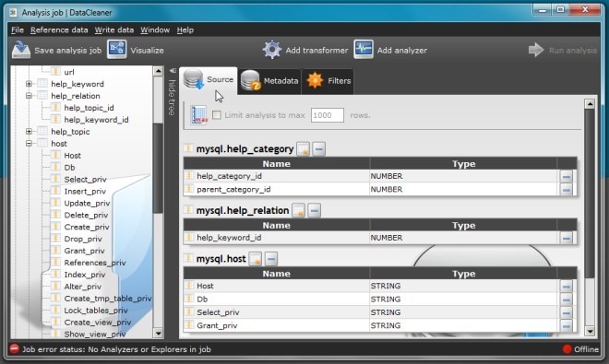This screenshot has height=364, width=609.
Task: Click the max rows input field showing 1000
Action: (328, 115)
